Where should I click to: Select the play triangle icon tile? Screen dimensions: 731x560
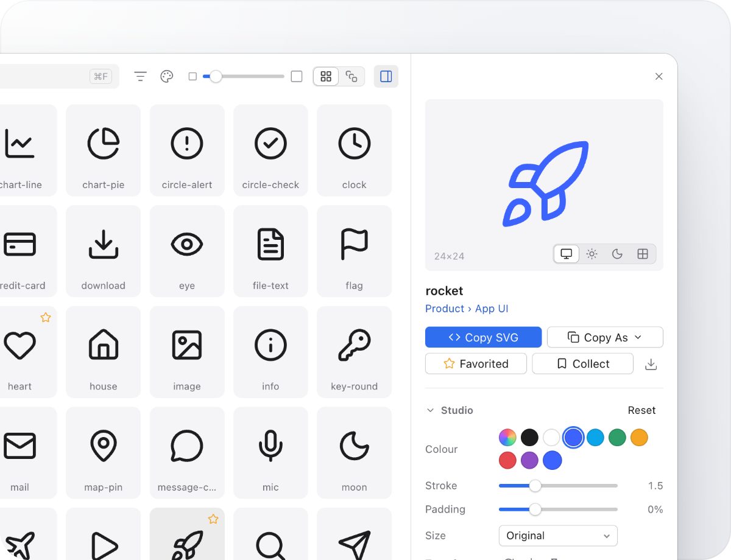(103, 534)
